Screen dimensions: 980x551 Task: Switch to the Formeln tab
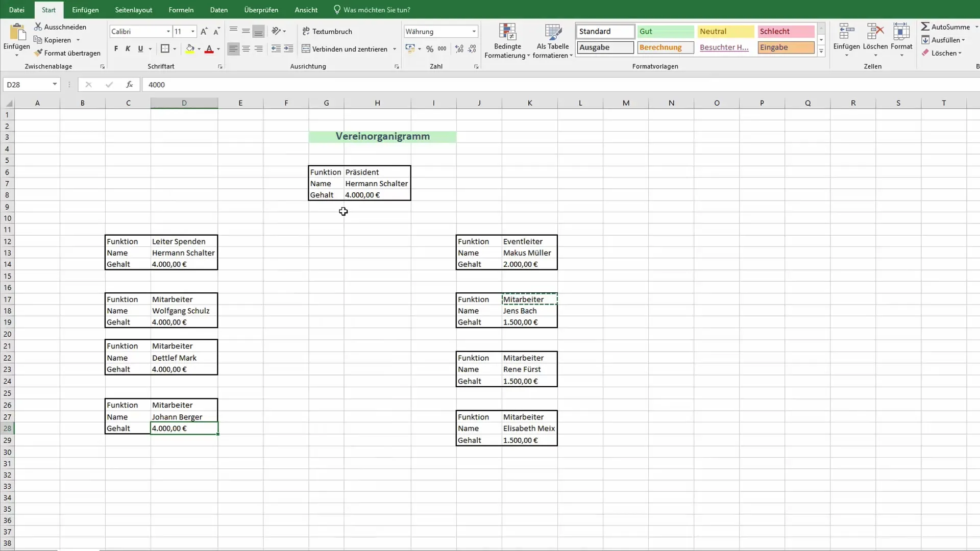(x=181, y=10)
